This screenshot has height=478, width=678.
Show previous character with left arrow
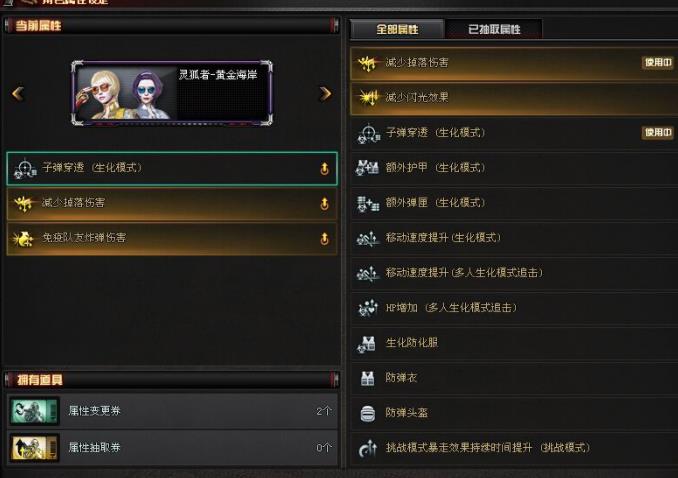click(x=18, y=93)
